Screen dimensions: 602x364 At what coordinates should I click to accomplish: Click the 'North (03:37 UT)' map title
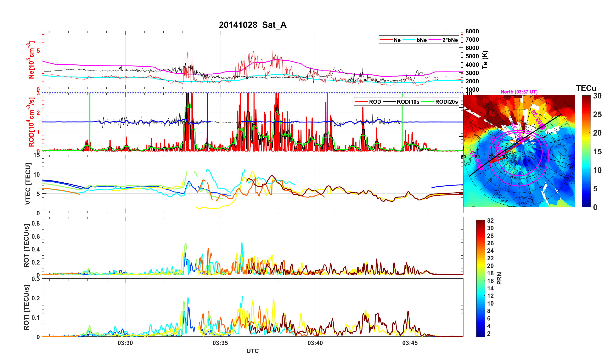pyautogui.click(x=519, y=92)
